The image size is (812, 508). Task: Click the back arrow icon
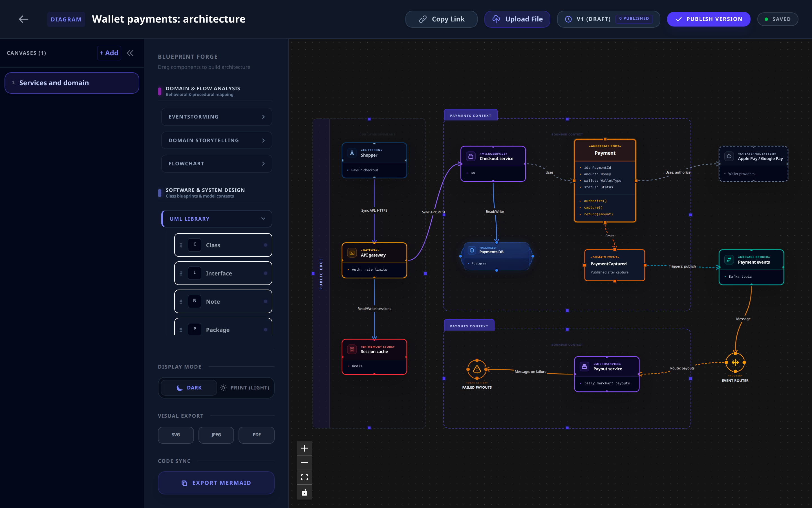coord(23,19)
